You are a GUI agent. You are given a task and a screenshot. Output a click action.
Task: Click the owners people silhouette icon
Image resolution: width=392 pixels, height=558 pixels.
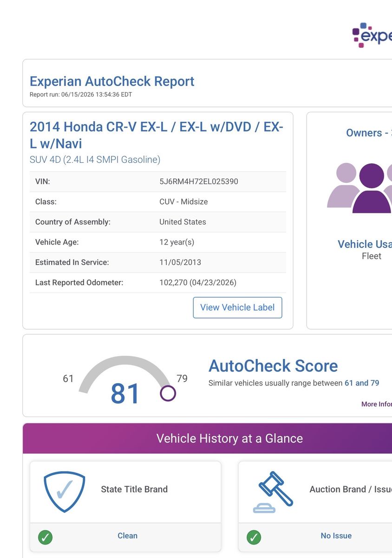pyautogui.click(x=360, y=188)
